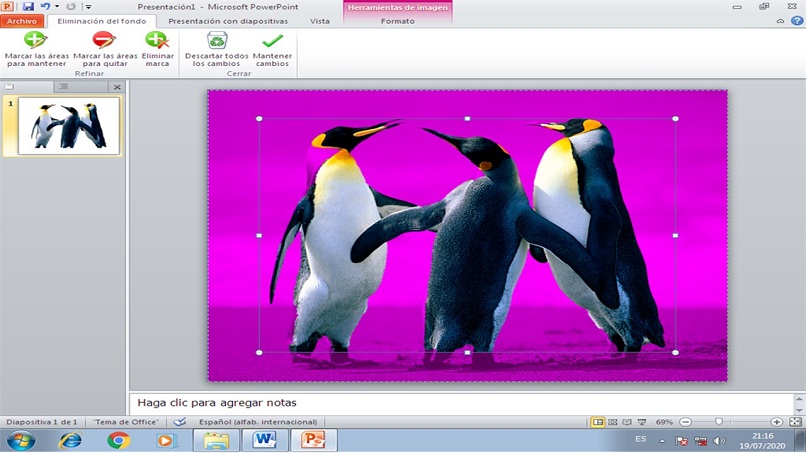Show hidden tray icons arrow
Image resolution: width=806 pixels, height=453 pixels.
coord(662,441)
